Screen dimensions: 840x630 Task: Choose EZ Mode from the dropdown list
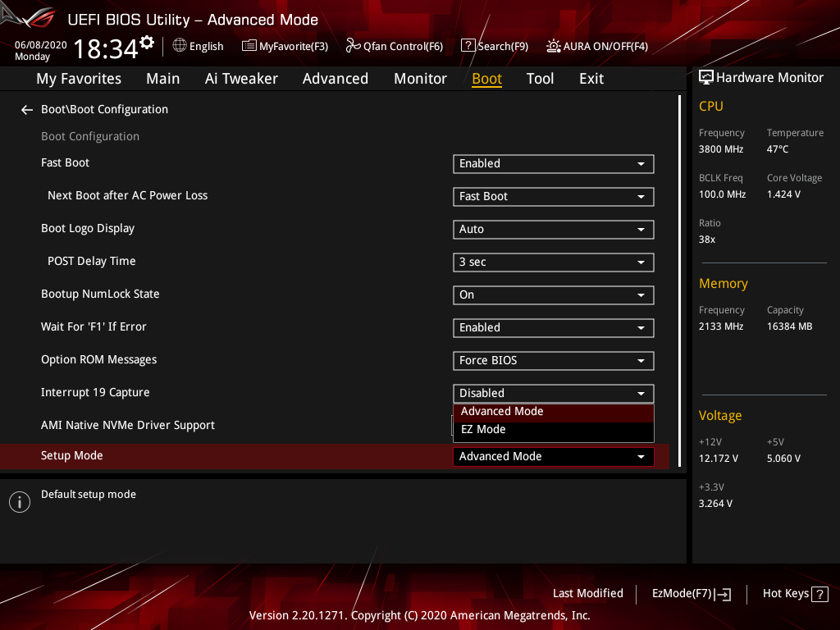tap(554, 430)
